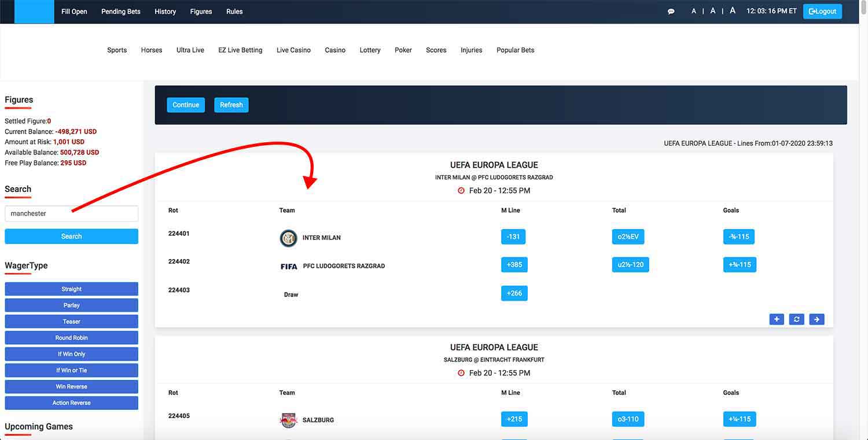Open History in top navigation
868x440 pixels.
point(165,12)
